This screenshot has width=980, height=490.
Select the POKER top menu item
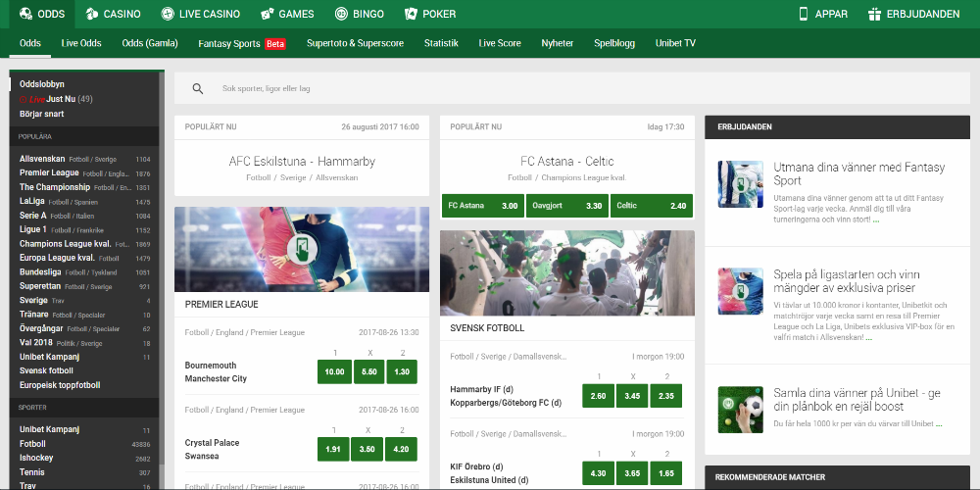430,14
